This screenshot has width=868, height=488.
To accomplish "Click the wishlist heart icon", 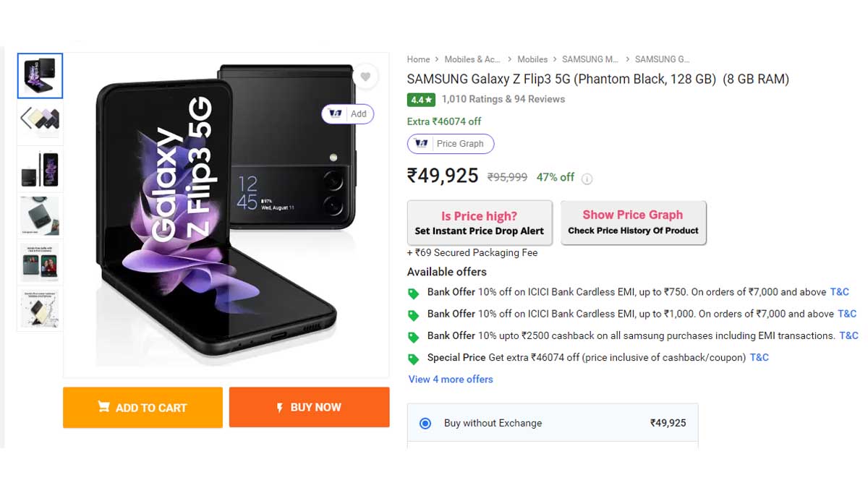I will 365,76.
